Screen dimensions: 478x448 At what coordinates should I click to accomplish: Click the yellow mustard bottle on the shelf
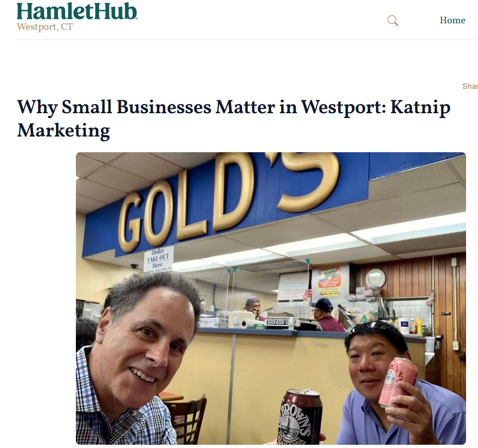[418, 324]
